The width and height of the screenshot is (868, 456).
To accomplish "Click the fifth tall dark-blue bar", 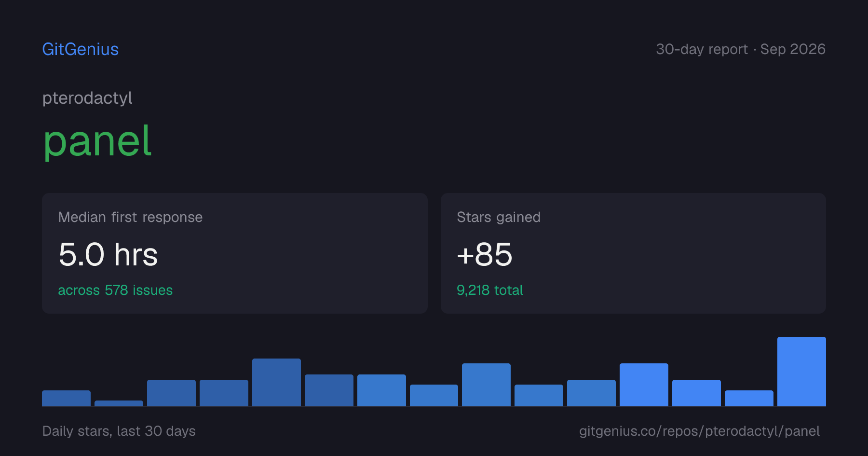I will (x=276, y=382).
